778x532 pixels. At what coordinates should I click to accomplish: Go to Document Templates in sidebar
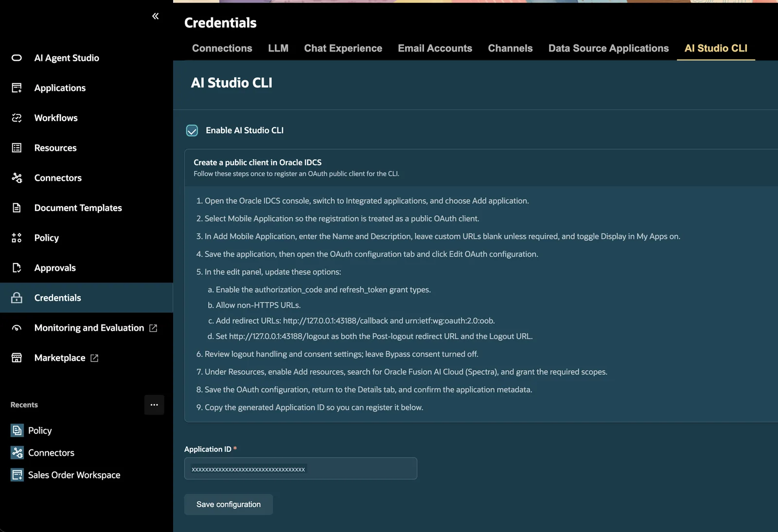click(78, 208)
